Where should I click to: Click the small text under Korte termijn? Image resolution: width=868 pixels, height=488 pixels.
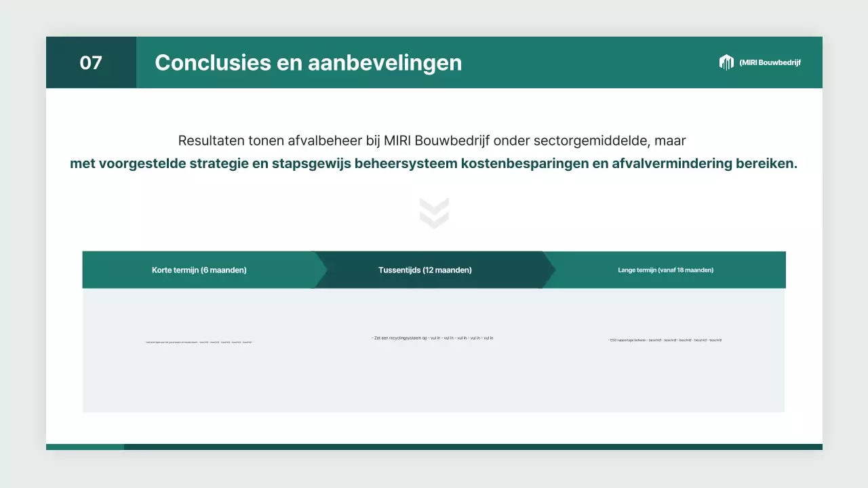pos(199,342)
